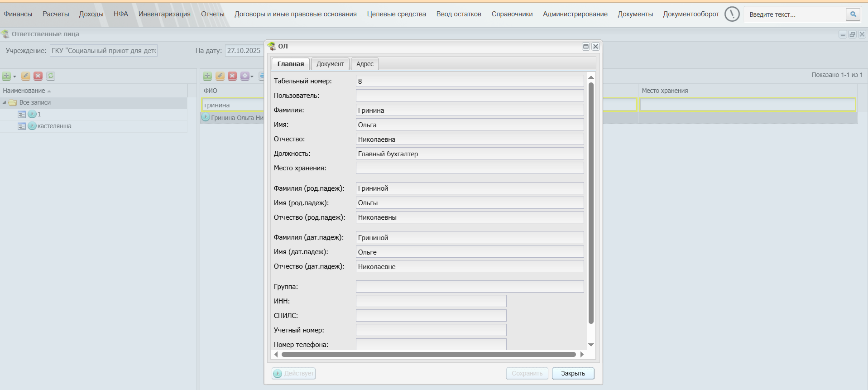Refresh the left tree with the green arrows icon
The image size is (868, 390).
[51, 76]
